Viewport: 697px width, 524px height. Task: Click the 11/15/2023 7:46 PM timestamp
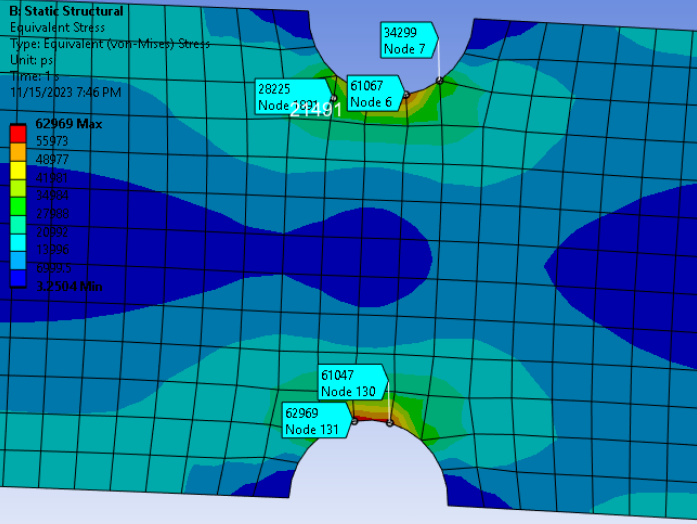(66, 92)
